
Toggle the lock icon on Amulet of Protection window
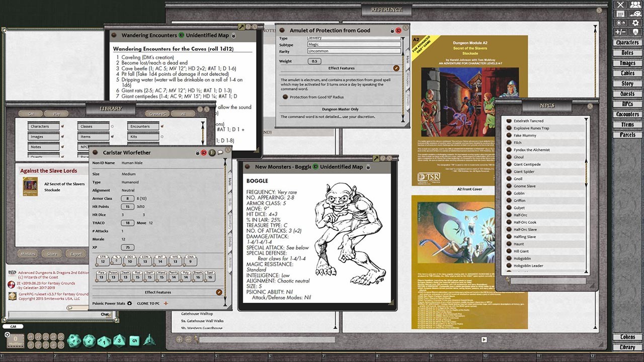pos(392,30)
